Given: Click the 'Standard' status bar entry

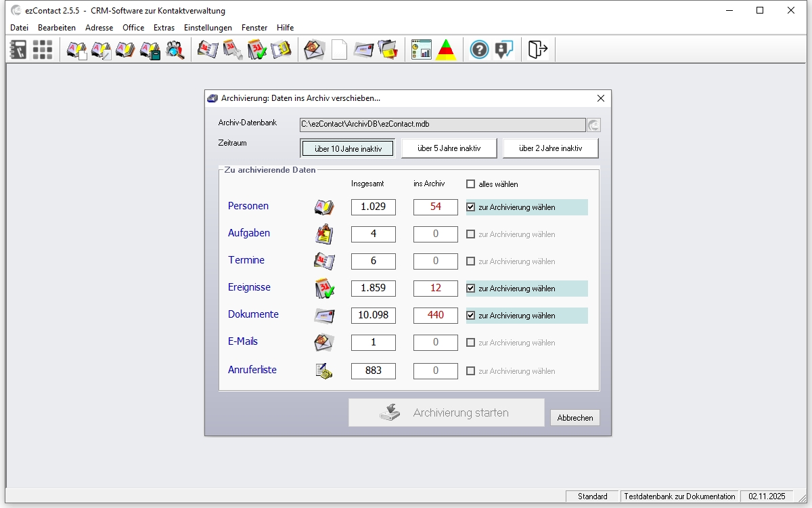Looking at the screenshot, I should coord(593,496).
